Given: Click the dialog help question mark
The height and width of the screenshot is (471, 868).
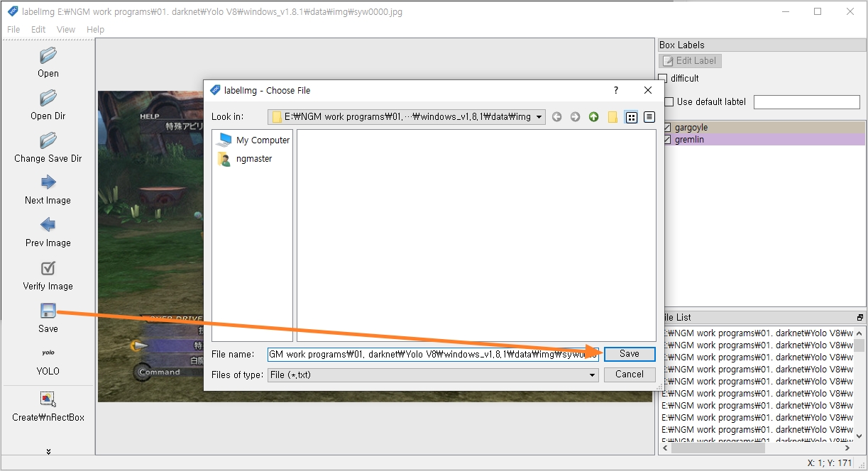Looking at the screenshot, I should click(x=616, y=90).
